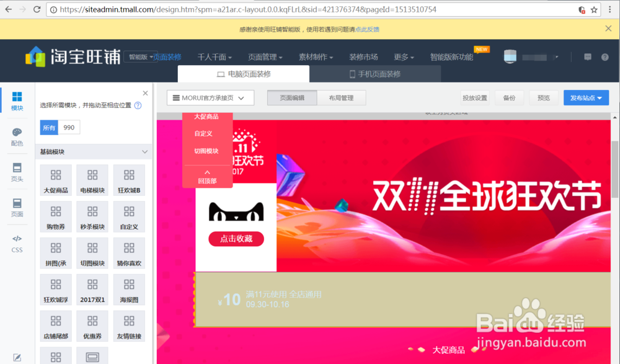The image size is (620, 364).
Task: Open the 页面 page settings icon
Action: pos(17,207)
